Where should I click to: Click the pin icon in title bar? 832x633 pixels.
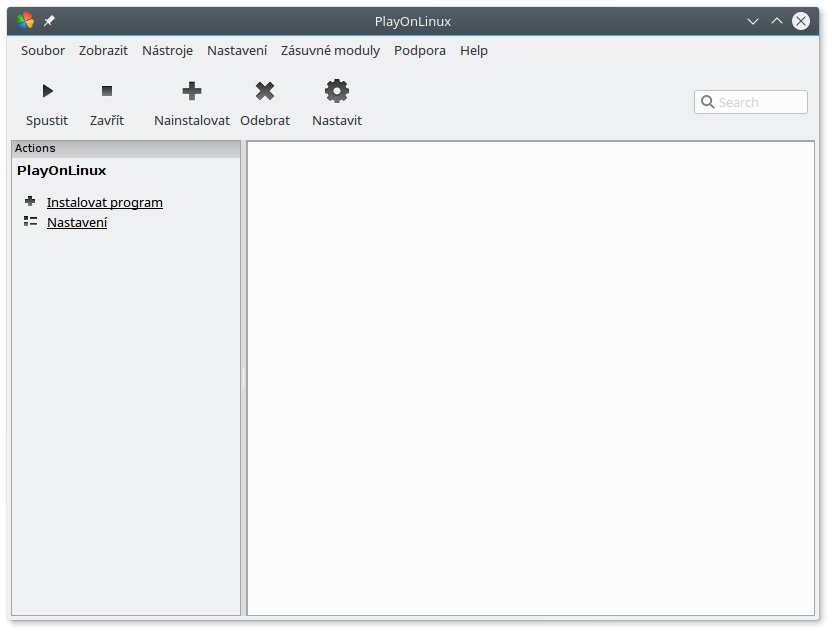coord(49,21)
